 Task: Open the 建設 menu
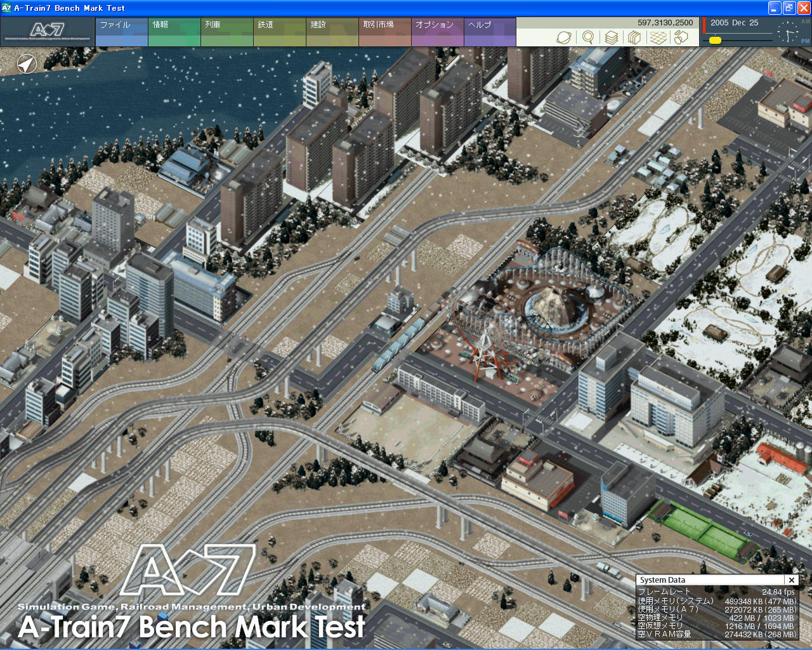pyautogui.click(x=332, y=32)
